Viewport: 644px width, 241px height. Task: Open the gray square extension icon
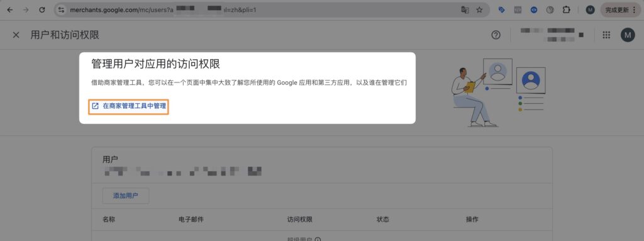518,10
